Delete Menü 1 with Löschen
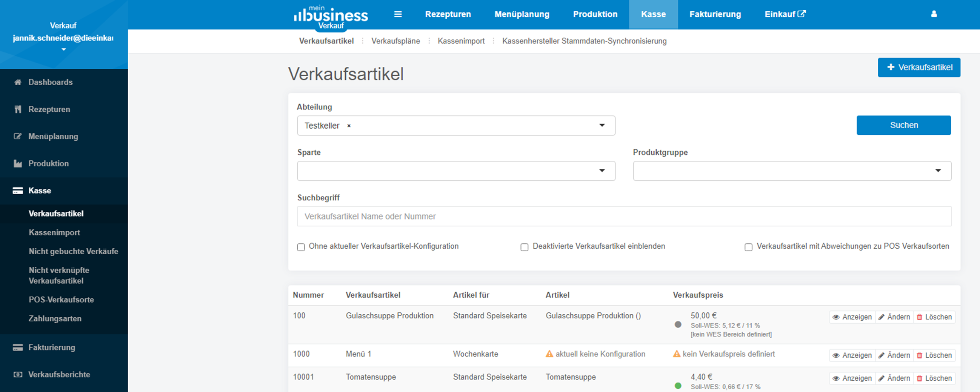The image size is (980, 392). pos(934,355)
